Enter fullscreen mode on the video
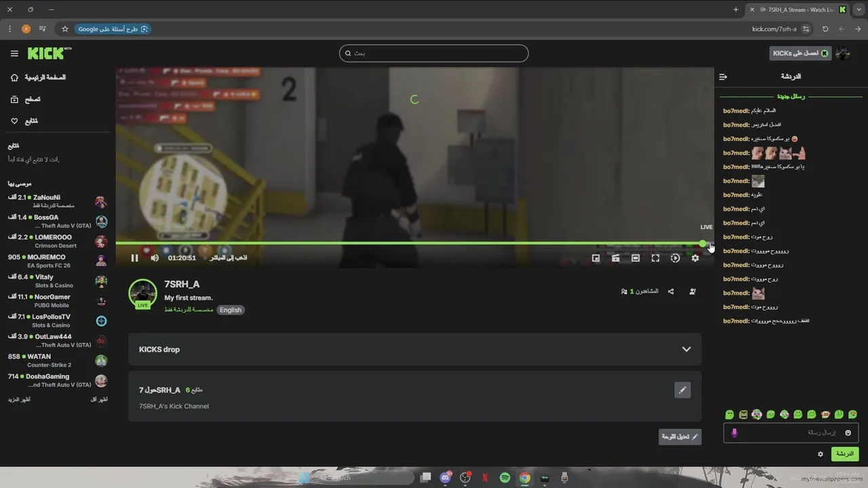The image size is (868, 488). pyautogui.click(x=655, y=258)
